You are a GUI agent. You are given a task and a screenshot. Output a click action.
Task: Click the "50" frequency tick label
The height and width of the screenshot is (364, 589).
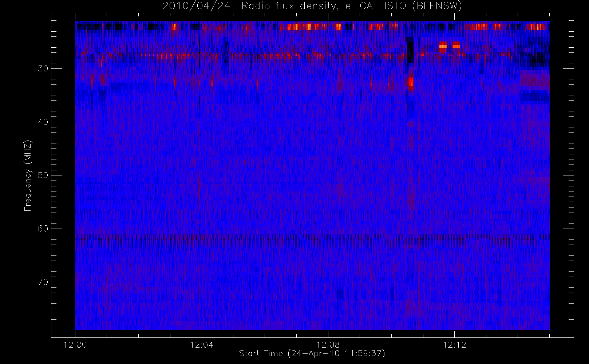(43, 175)
